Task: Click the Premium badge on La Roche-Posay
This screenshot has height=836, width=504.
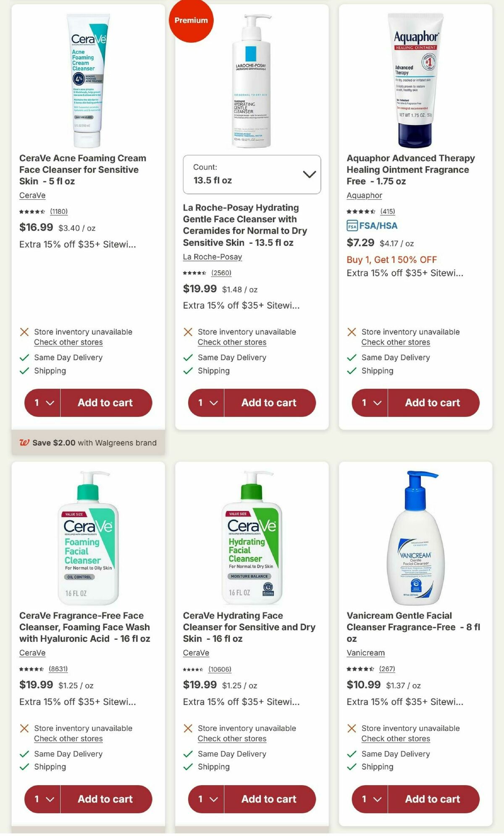Action: (192, 20)
